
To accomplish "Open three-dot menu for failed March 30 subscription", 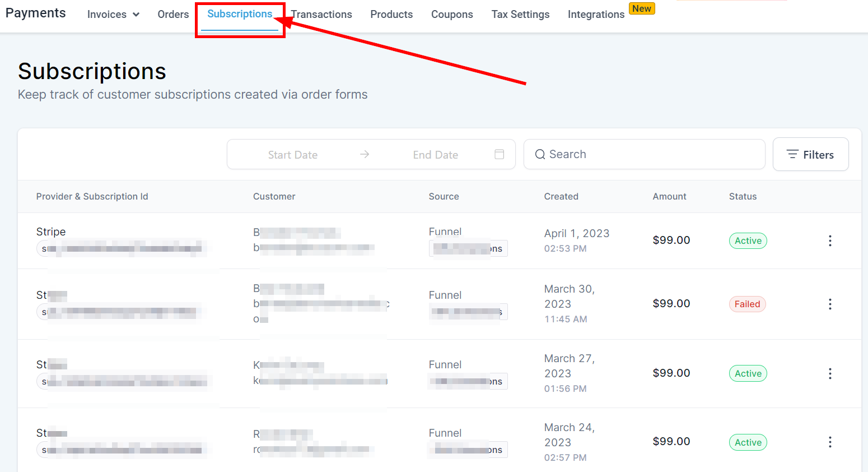I will coord(830,304).
